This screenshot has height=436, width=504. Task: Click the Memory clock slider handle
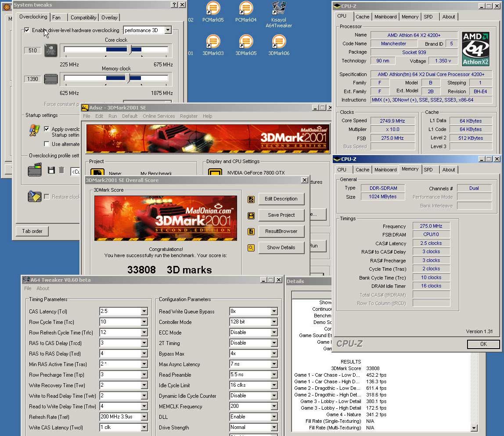pos(128,78)
